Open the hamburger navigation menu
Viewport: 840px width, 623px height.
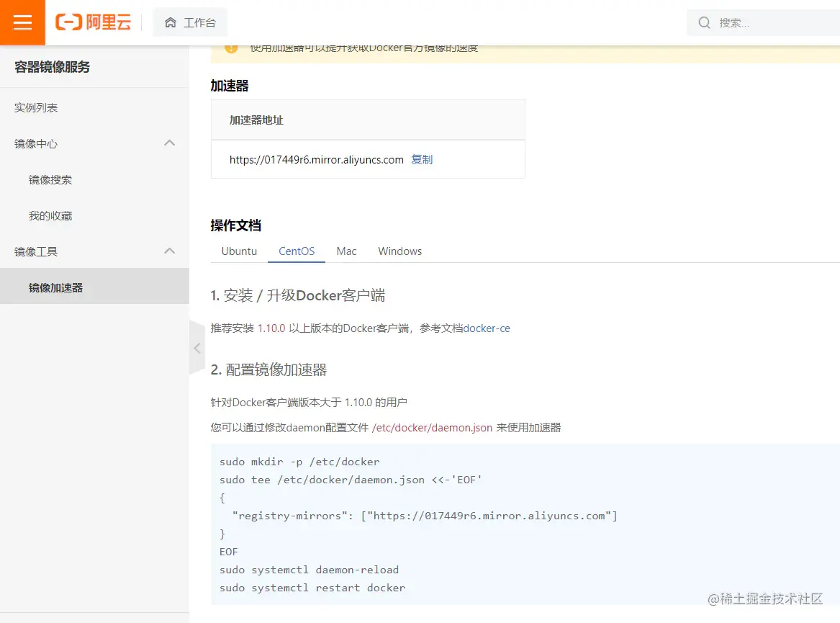22,22
